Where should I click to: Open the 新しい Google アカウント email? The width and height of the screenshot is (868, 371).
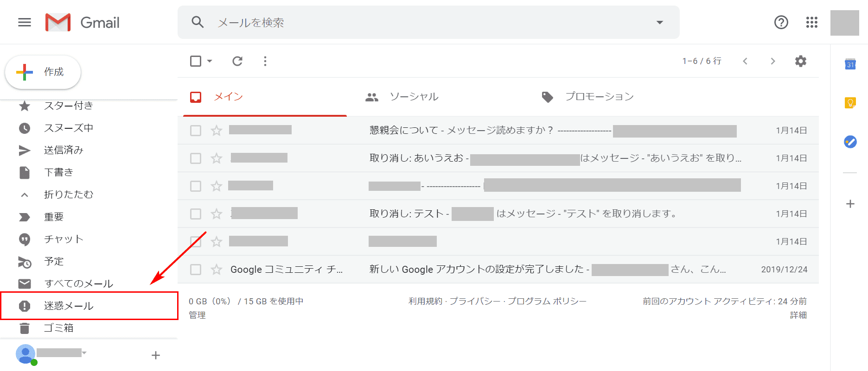click(x=498, y=270)
